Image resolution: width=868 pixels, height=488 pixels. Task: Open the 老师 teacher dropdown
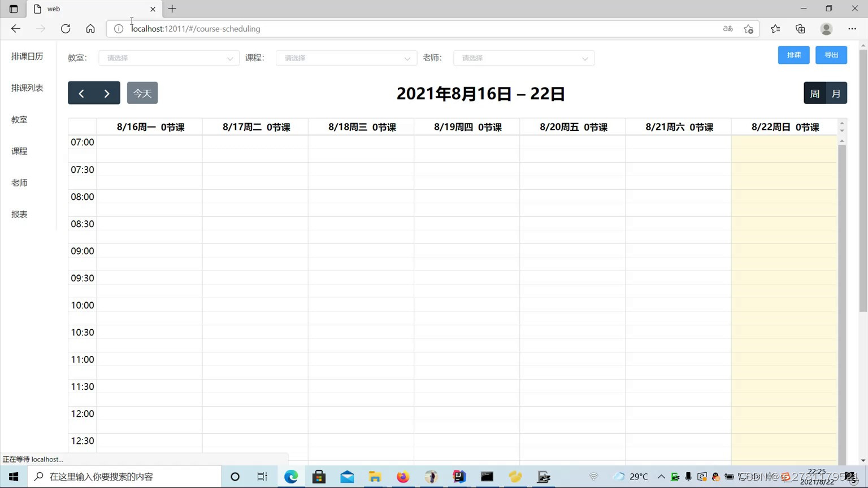pyautogui.click(x=524, y=58)
